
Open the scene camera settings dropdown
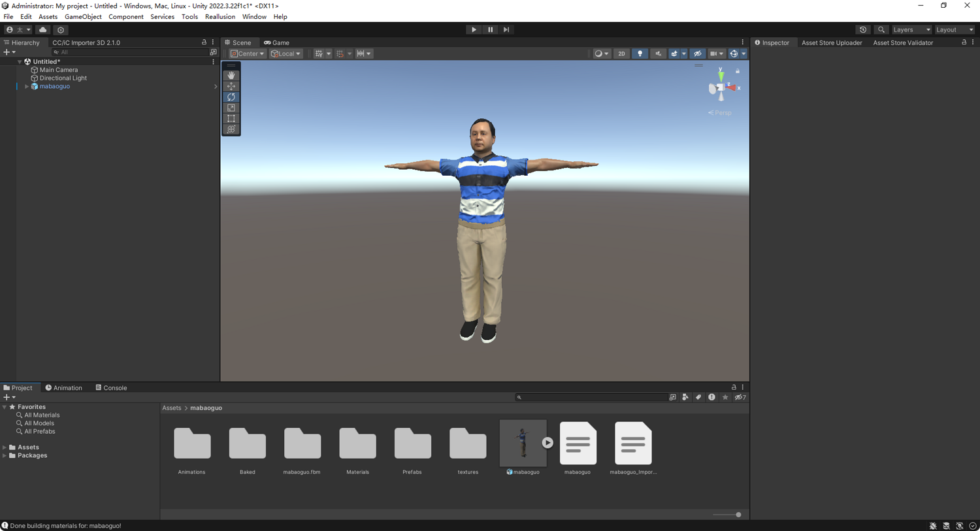716,54
